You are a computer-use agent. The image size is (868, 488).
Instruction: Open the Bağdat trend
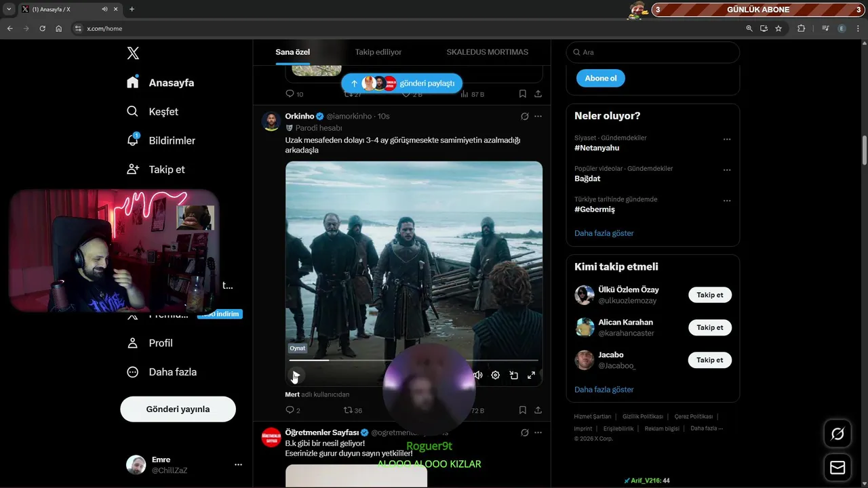(x=587, y=179)
